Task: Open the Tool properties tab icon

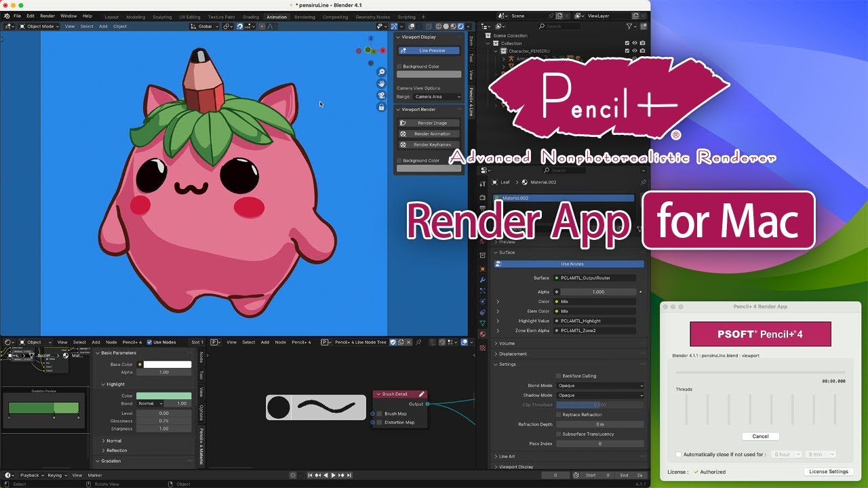Action: (x=482, y=184)
